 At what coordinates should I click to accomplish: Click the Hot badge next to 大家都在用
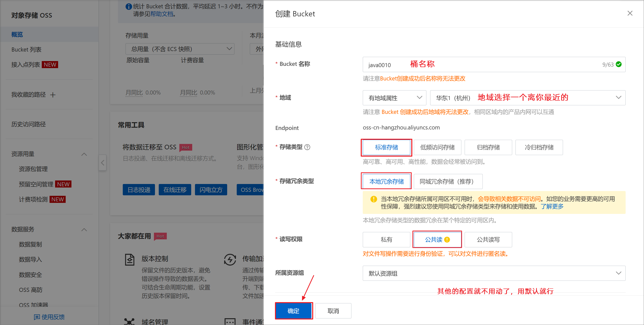click(x=160, y=236)
